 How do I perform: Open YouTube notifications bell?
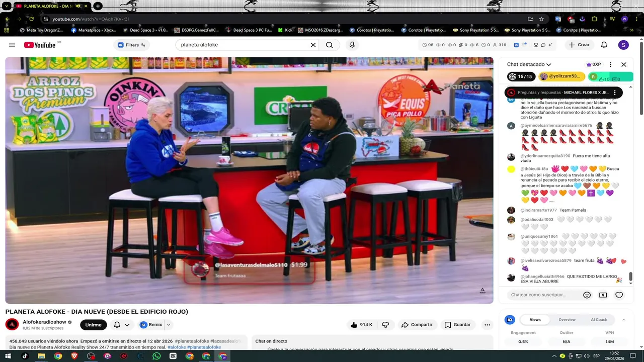point(604,45)
